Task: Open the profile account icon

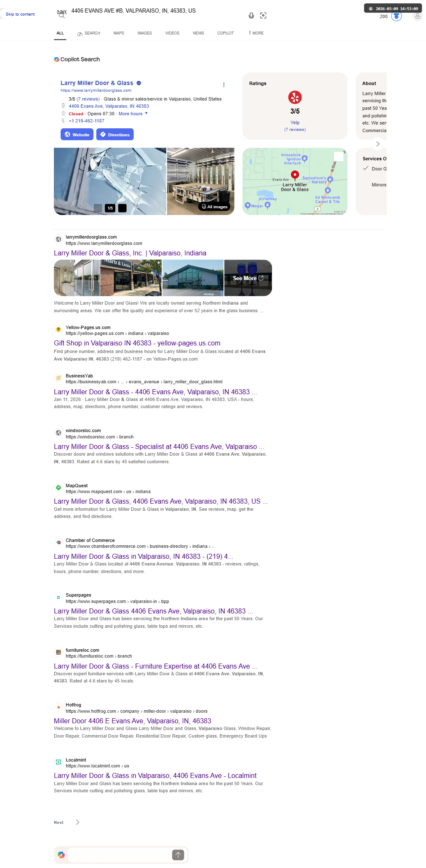Action: tap(417, 16)
